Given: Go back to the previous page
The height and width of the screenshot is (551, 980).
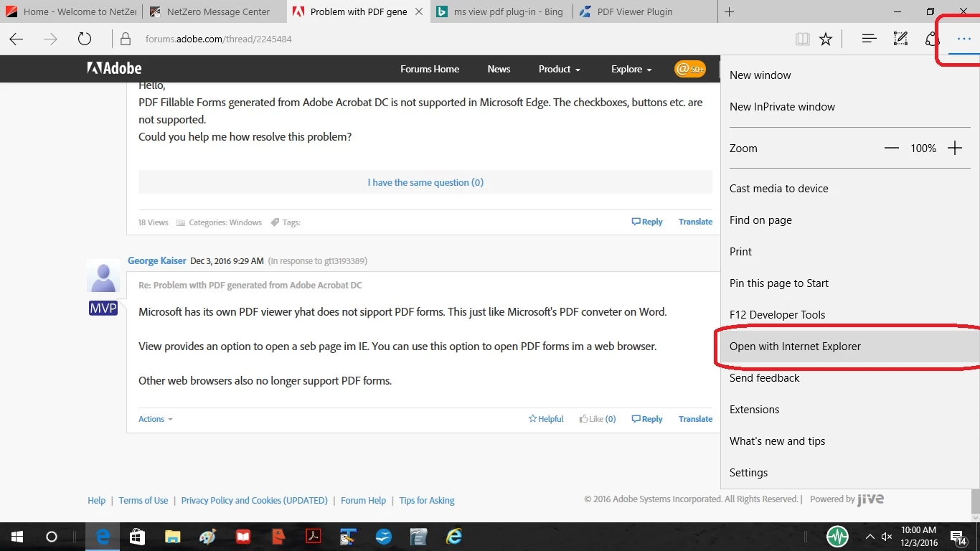Looking at the screenshot, I should [17, 39].
